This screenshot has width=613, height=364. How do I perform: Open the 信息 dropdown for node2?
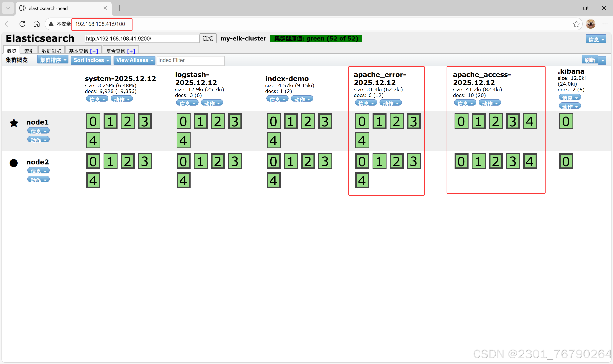(x=39, y=171)
